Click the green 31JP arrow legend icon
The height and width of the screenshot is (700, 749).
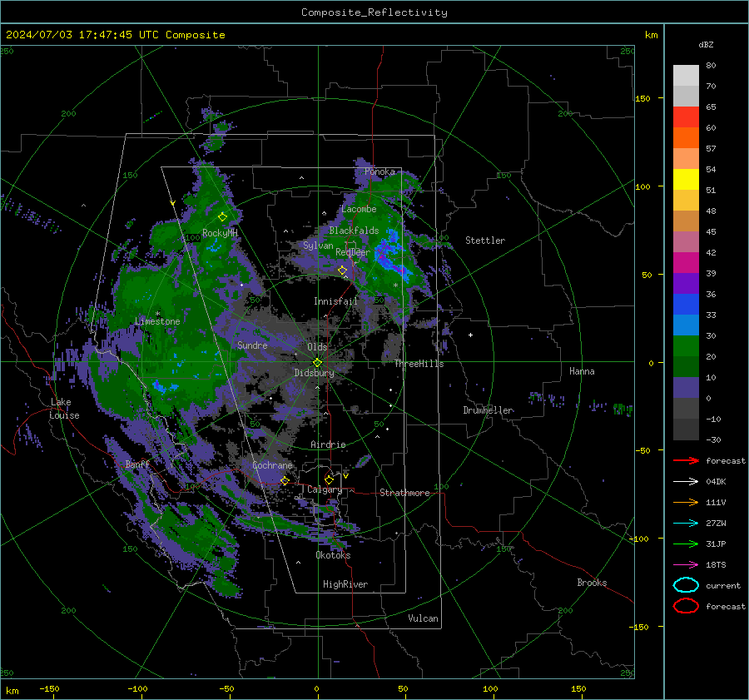click(x=686, y=544)
